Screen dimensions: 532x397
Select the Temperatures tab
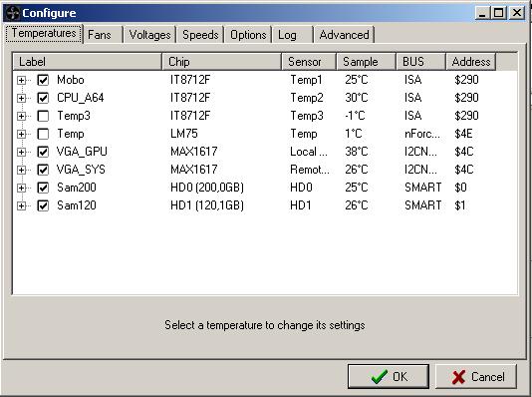point(44,33)
